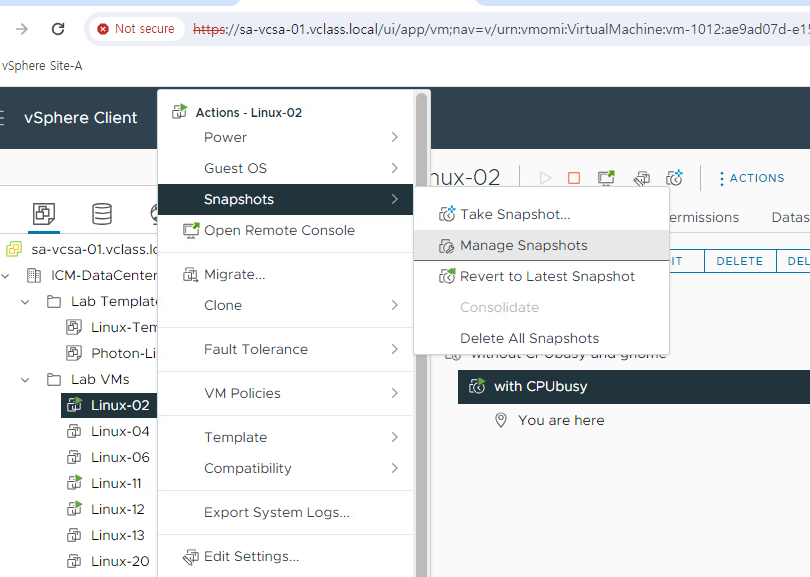Choose Delete All Snapshots
Screen dimensions: 810x577
(541, 338)
